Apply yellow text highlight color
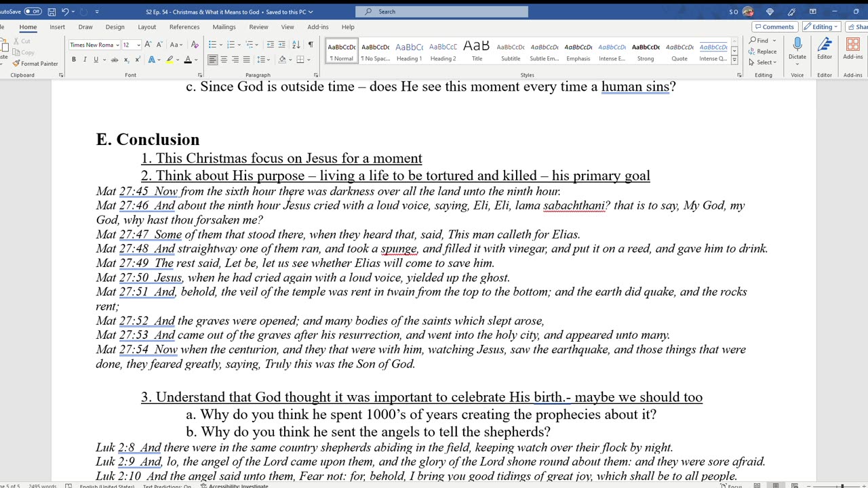 coord(170,60)
